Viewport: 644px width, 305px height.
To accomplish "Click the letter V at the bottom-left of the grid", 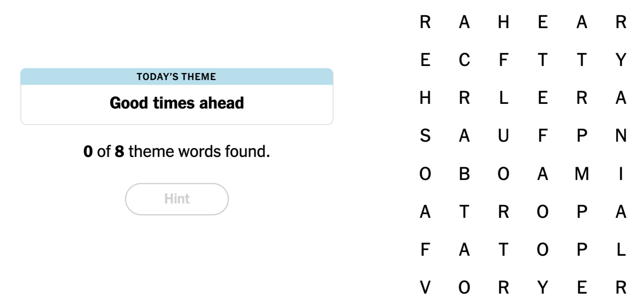I will pyautogui.click(x=426, y=287).
